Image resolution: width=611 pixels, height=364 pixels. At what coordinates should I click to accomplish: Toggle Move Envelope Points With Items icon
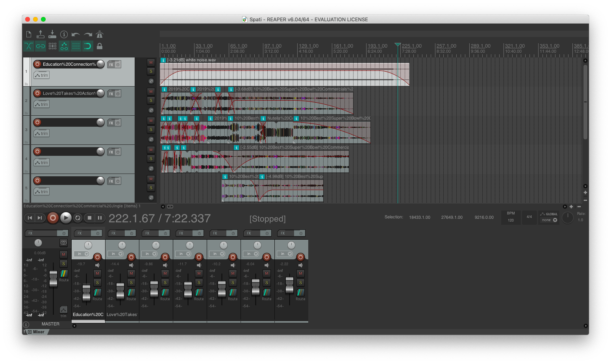(64, 46)
